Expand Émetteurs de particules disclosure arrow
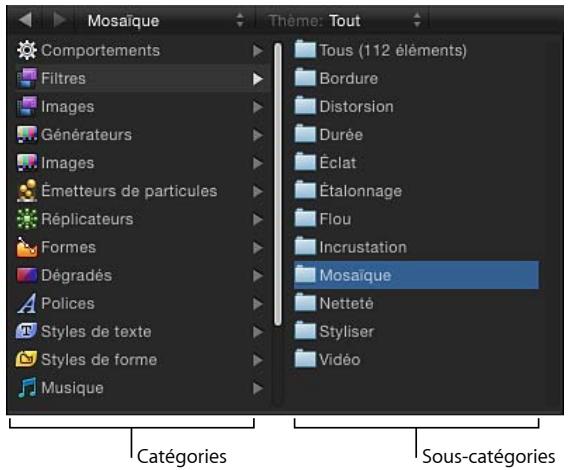568x470 pixels. pyautogui.click(x=258, y=191)
